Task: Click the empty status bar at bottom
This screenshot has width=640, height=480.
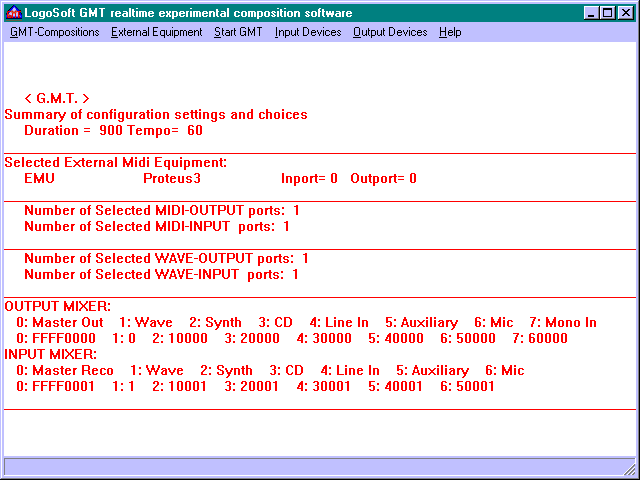Action: pyautogui.click(x=320, y=467)
